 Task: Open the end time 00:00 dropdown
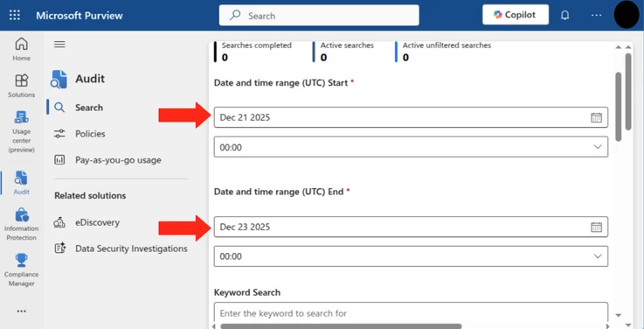click(411, 256)
